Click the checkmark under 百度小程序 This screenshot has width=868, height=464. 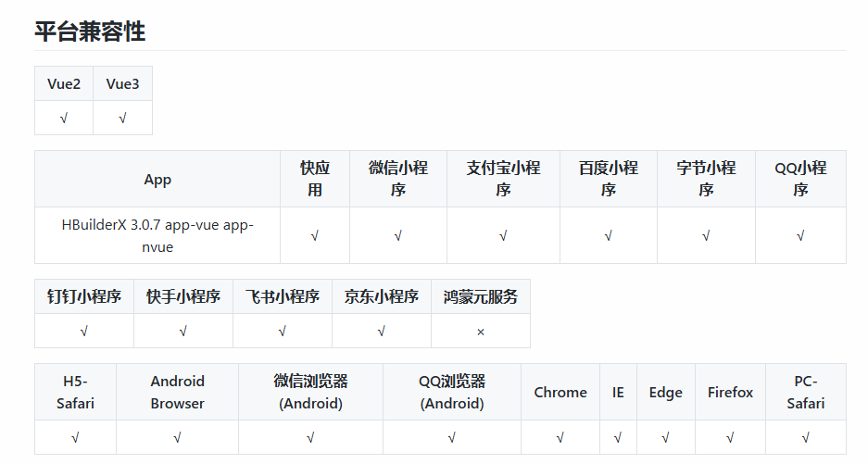coord(608,235)
